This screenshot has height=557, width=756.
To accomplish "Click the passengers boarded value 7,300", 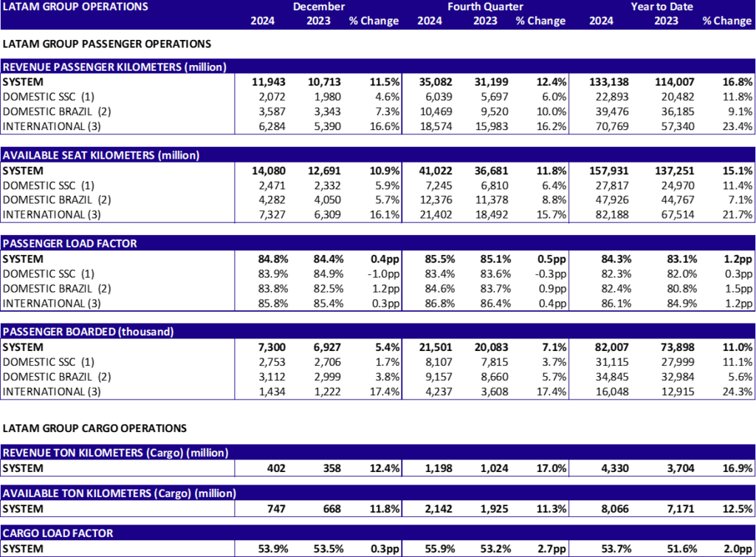I will point(272,347).
